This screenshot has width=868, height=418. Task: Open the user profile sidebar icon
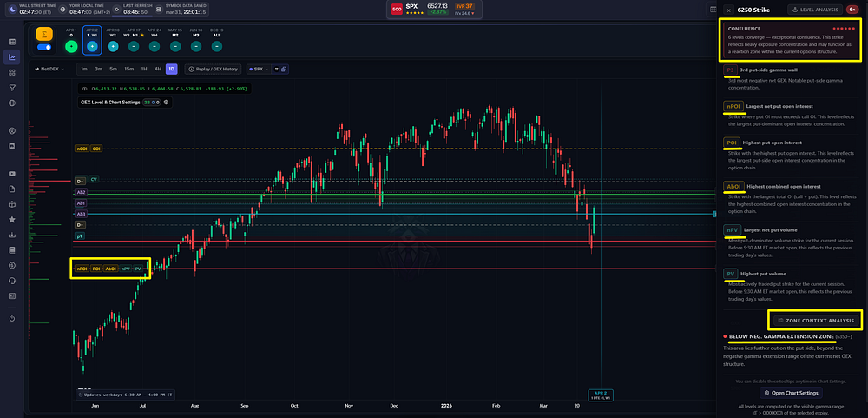tap(11, 131)
